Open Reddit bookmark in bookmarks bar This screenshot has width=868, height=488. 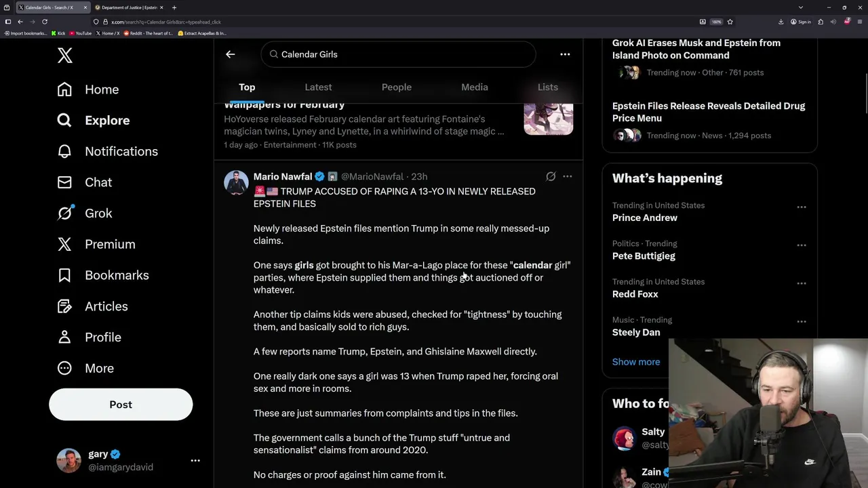tap(148, 33)
